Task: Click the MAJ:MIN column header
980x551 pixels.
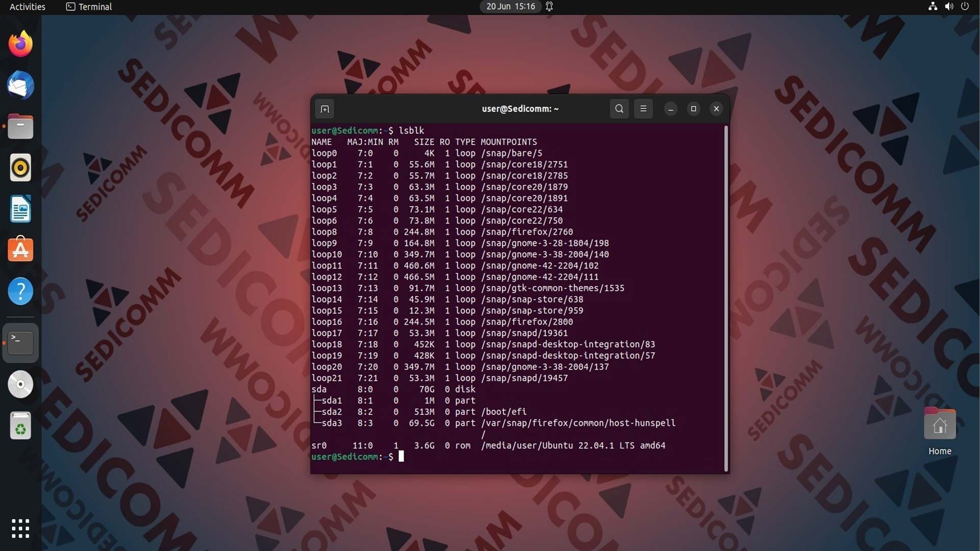Action: 365,142
